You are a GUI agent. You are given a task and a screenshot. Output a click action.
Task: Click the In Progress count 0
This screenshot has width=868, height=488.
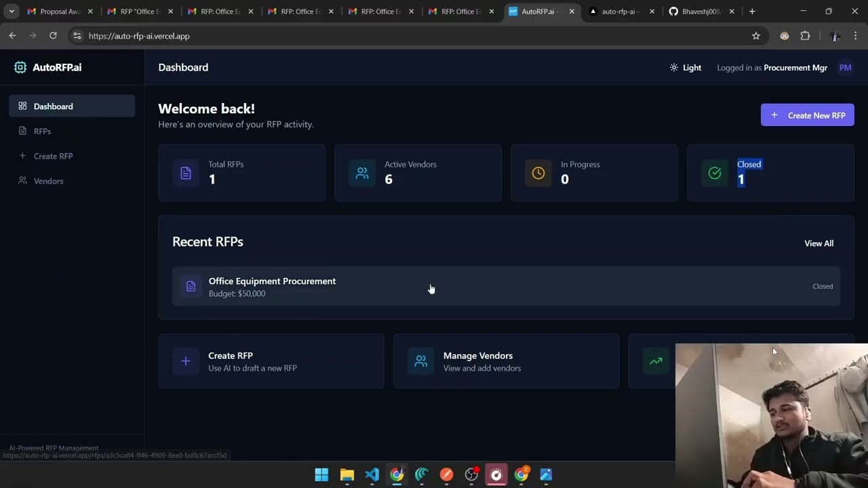point(565,180)
